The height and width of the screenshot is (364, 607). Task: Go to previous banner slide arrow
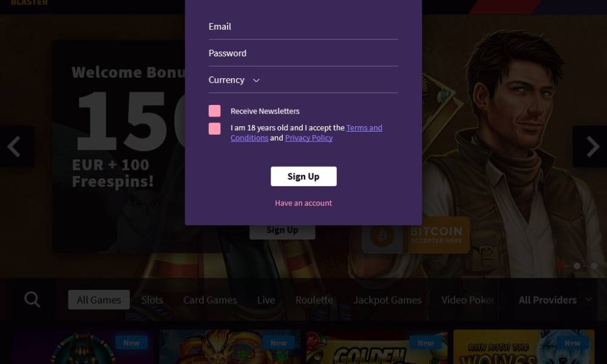pyautogui.click(x=15, y=147)
